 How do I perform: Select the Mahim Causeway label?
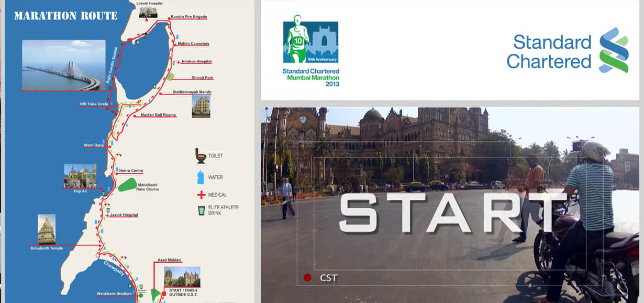(193, 43)
